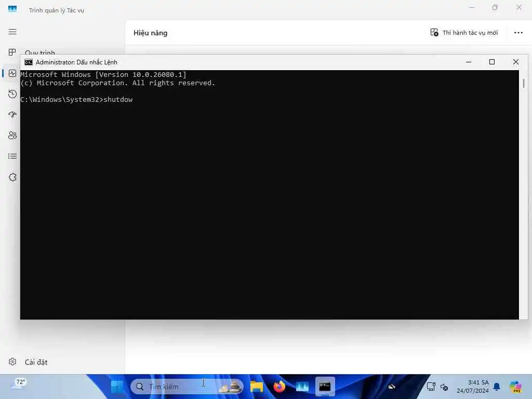Open the clock showing 3:41 SA
This screenshot has width=532, height=399.
[x=473, y=387]
